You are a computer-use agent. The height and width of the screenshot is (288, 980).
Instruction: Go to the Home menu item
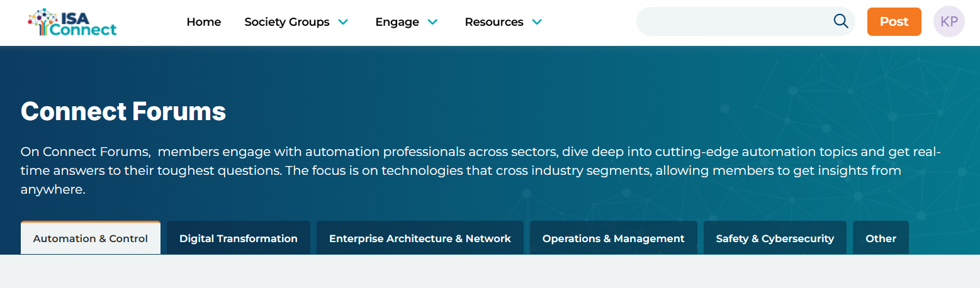tap(204, 22)
